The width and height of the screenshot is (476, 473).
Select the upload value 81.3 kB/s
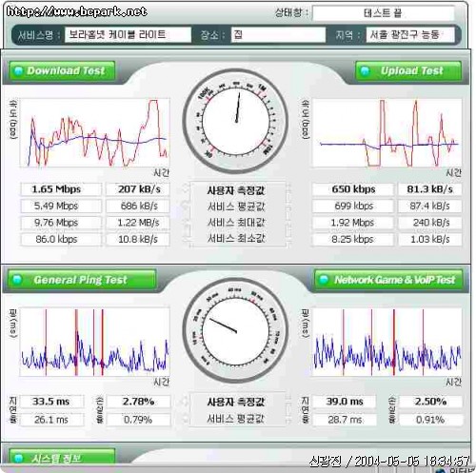pos(430,189)
